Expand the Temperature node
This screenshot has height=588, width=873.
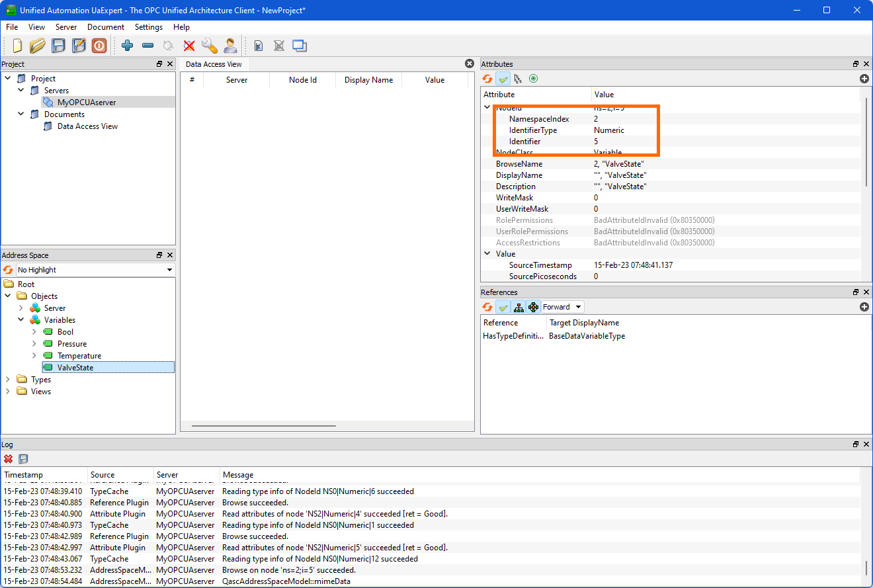(34, 356)
